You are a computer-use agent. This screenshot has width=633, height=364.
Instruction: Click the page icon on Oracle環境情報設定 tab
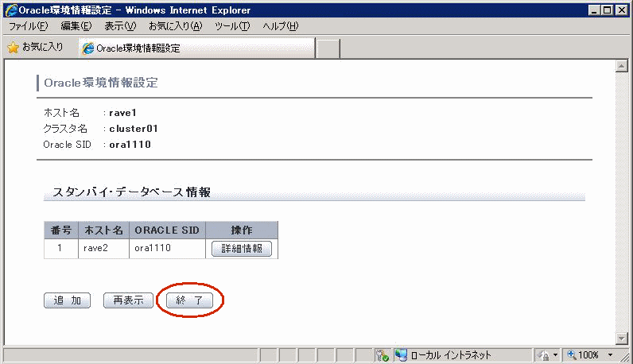88,48
